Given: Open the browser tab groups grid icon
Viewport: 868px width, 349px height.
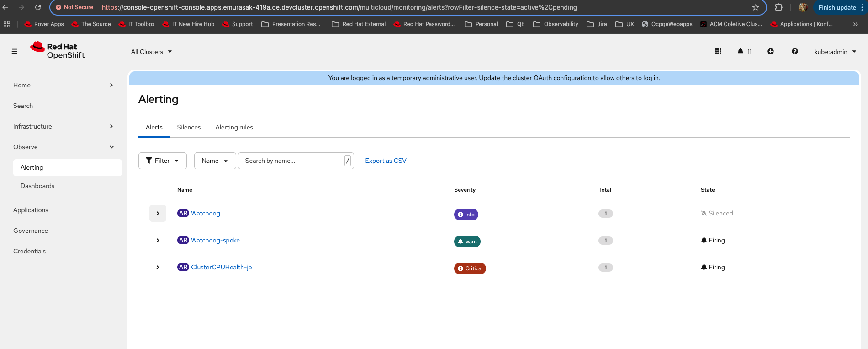Looking at the screenshot, I should coord(7,24).
